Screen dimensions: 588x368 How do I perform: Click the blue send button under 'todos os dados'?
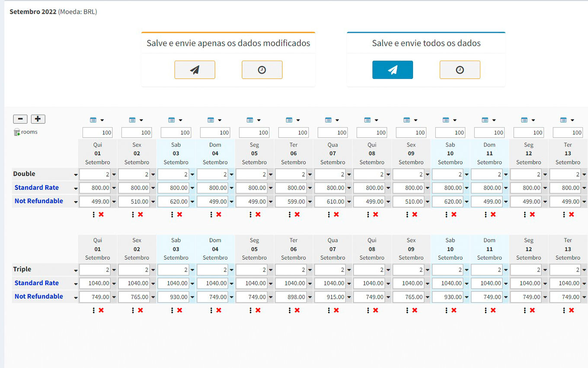point(392,70)
